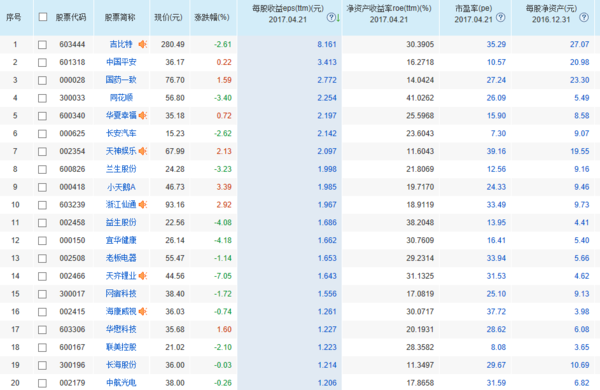This screenshot has width=600, height=390.
Task: Click the roe value 41.0262
Action: 420,98
